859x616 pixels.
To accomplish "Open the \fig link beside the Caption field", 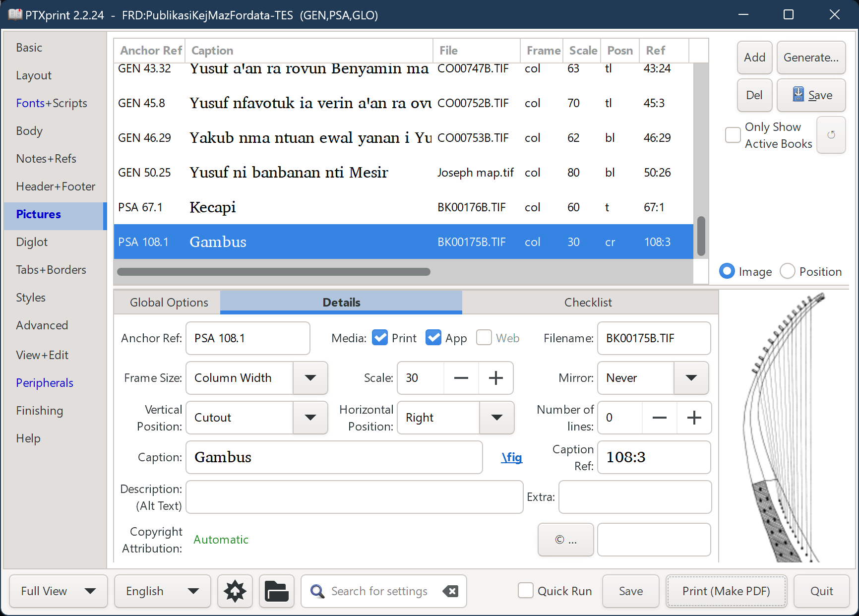I will pos(511,457).
